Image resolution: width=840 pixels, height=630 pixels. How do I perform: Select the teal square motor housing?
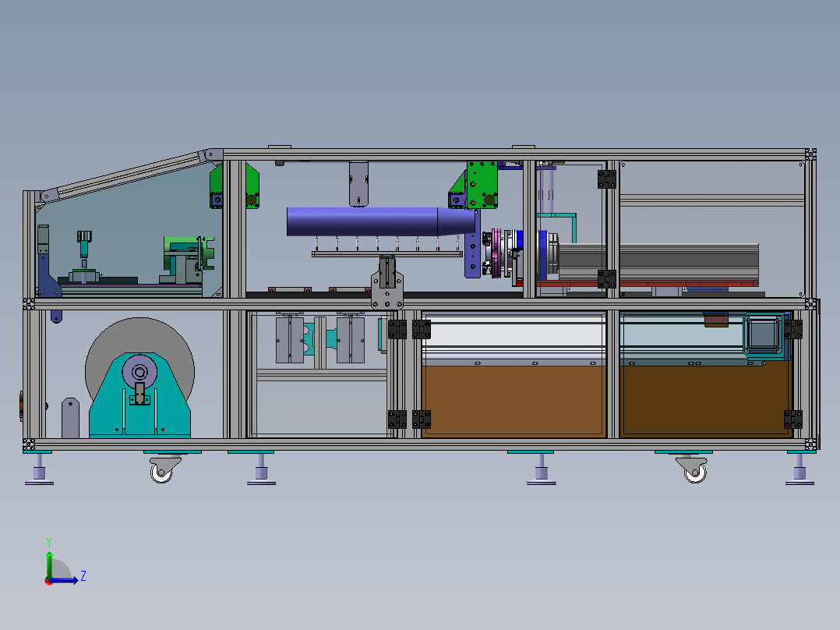tap(764, 335)
